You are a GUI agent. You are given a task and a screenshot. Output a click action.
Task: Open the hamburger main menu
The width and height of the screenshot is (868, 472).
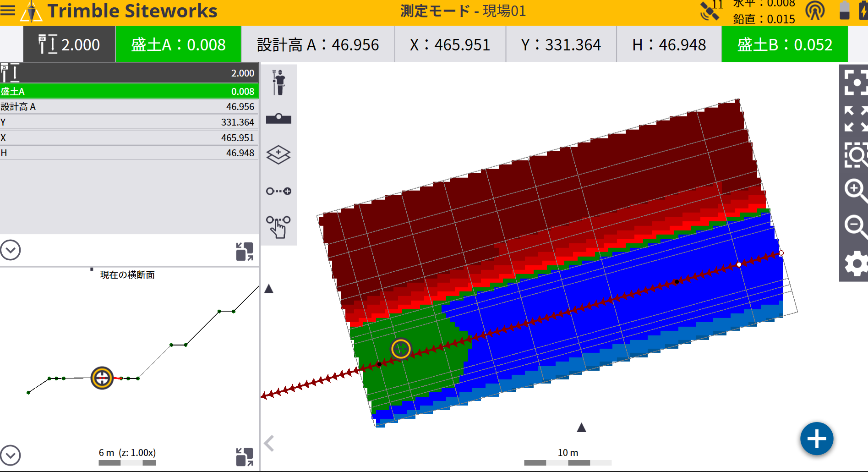(8, 10)
